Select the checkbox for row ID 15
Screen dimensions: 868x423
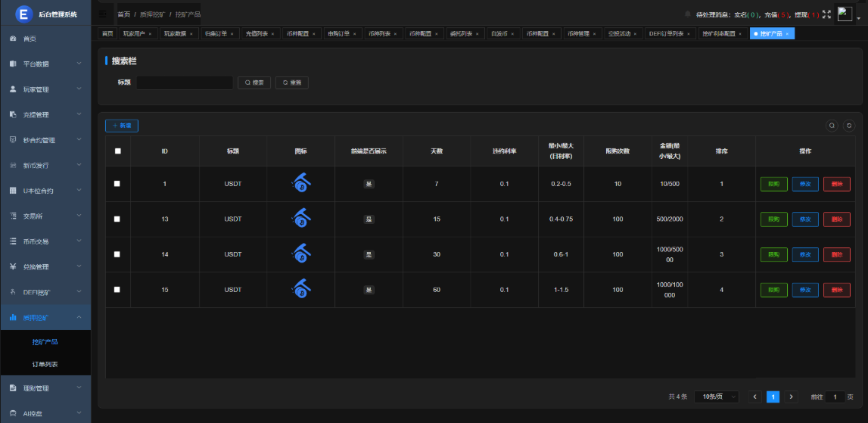click(x=117, y=289)
